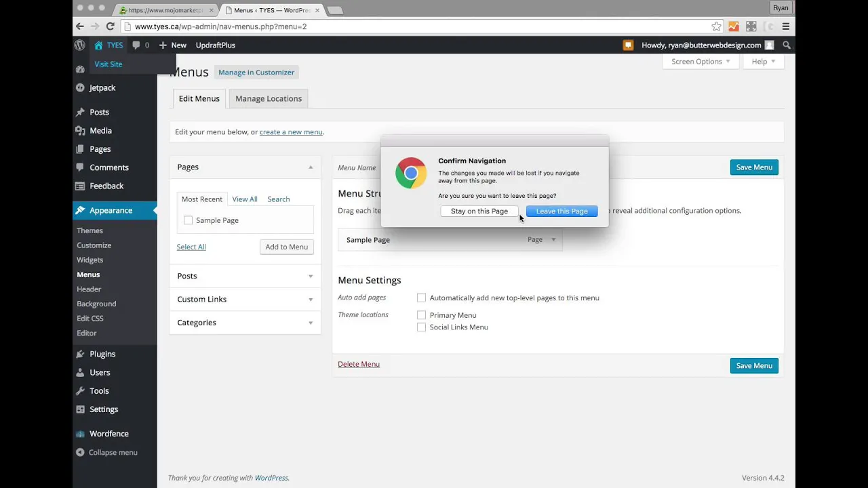Click the Add to Menu button

[287, 247]
